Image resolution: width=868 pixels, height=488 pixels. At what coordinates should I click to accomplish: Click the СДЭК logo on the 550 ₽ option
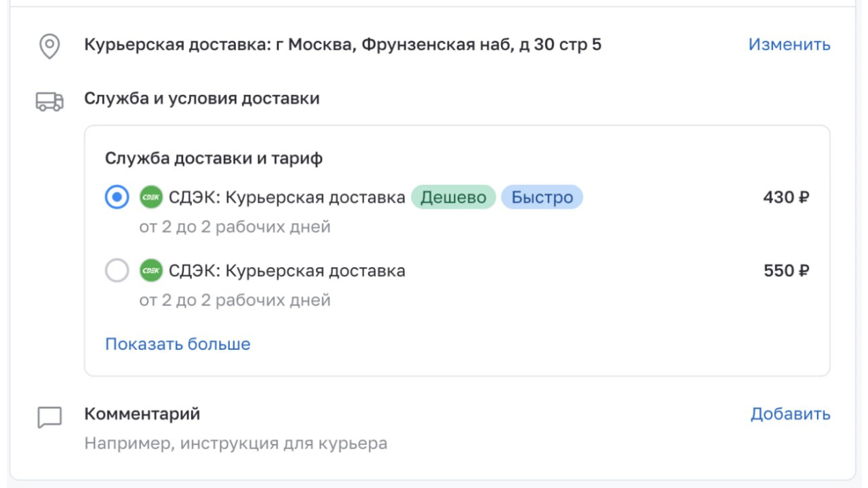coord(151,271)
